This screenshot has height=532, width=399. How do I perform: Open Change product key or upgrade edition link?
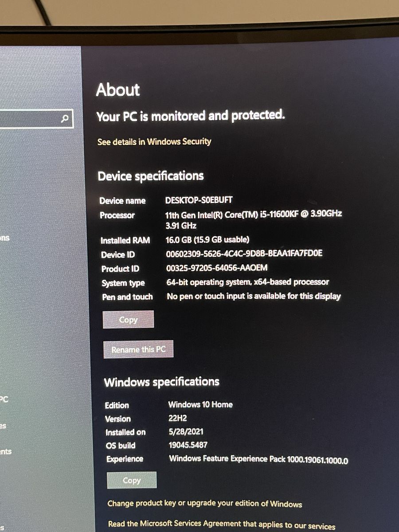(x=204, y=504)
